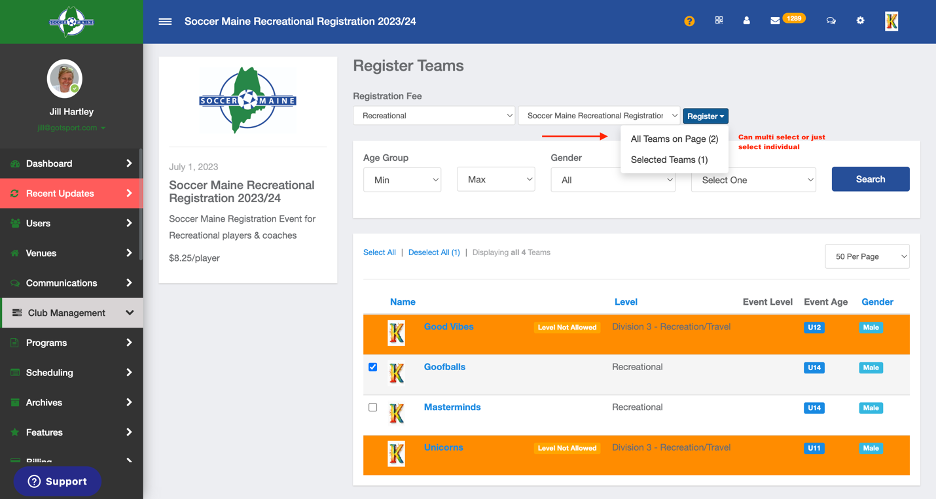Click the Archives icon in the sidebar
This screenshot has width=936, height=500.
pos(15,402)
